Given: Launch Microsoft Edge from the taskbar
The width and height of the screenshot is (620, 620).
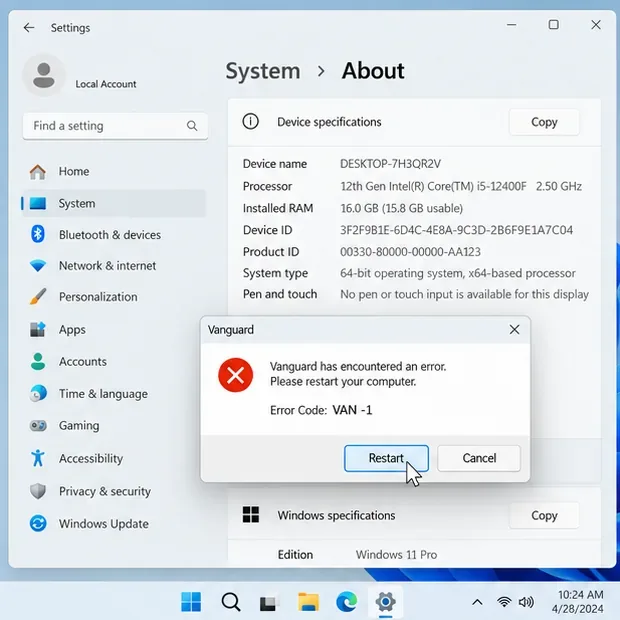Looking at the screenshot, I should pos(346,602).
